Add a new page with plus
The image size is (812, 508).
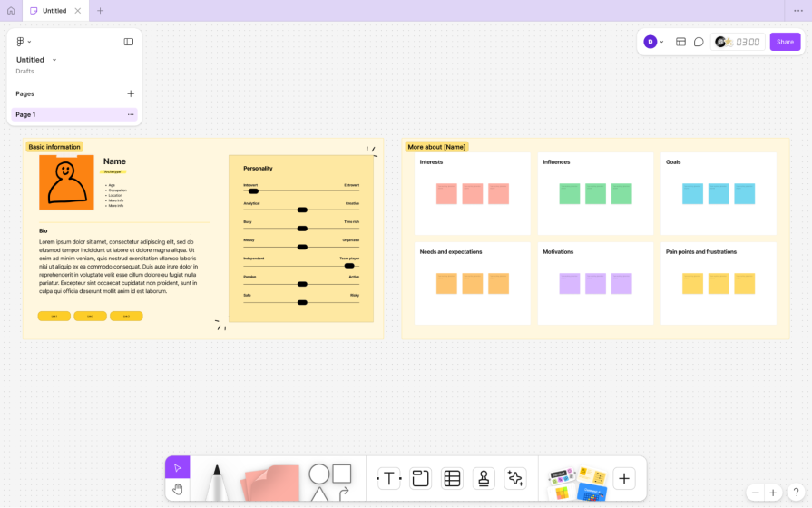131,93
